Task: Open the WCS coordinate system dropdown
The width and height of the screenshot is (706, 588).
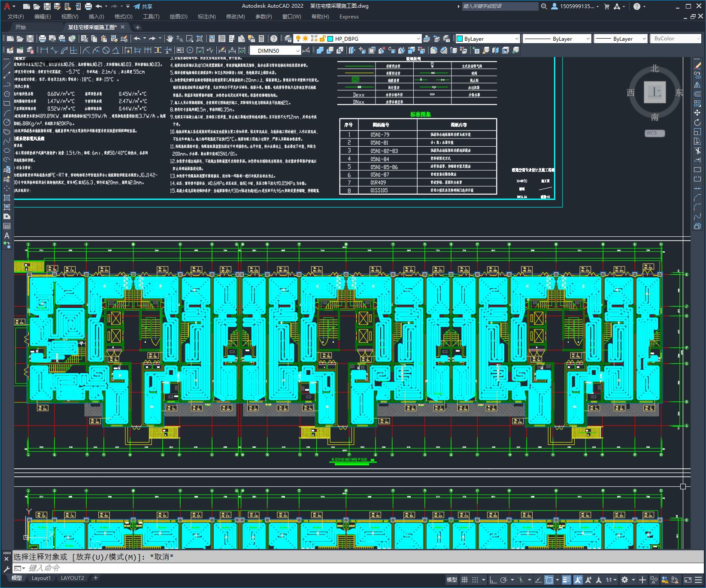Action: click(654, 133)
